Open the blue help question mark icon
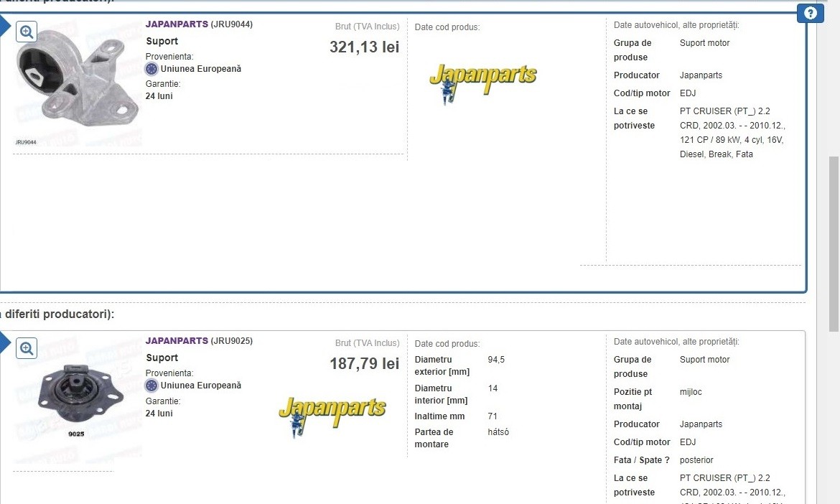The image size is (840, 504). (810, 13)
